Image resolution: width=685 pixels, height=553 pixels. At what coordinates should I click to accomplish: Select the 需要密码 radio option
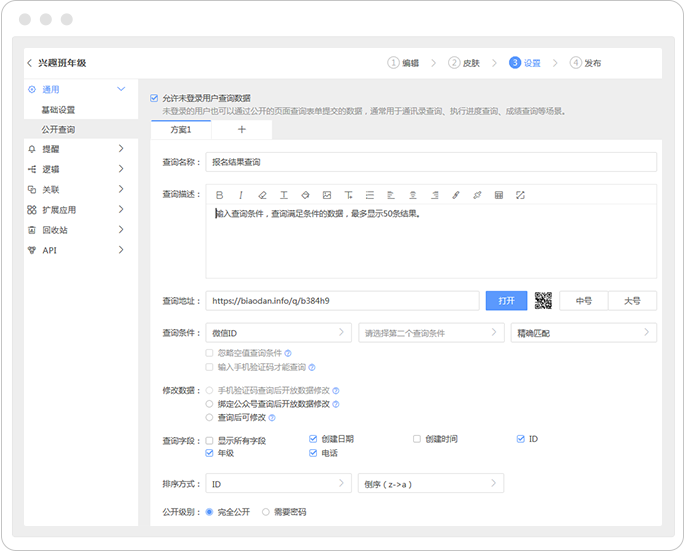pos(266,512)
